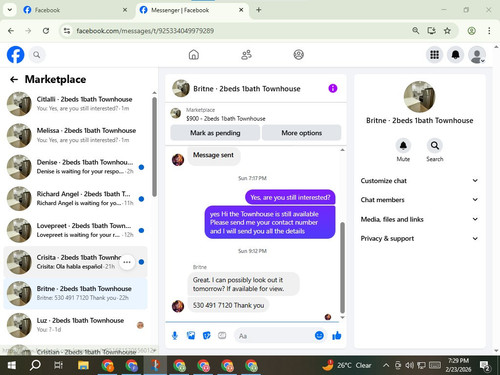Click Mark as pending button

[x=215, y=133]
